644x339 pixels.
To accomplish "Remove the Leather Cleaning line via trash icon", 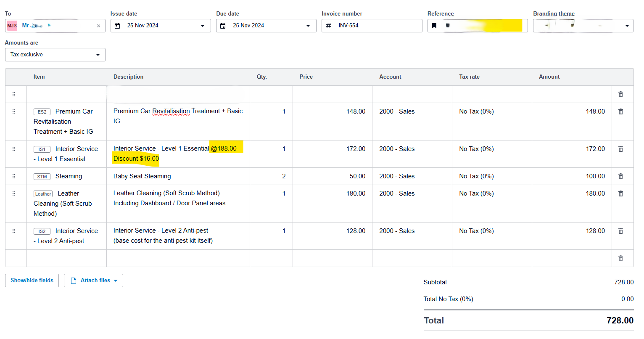I will tap(620, 193).
